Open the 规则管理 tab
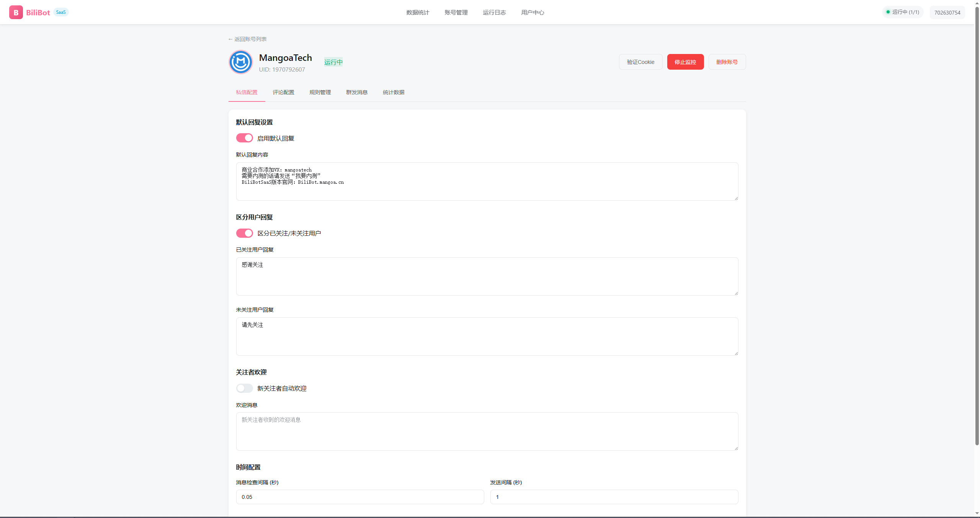The image size is (980, 518). (x=320, y=92)
